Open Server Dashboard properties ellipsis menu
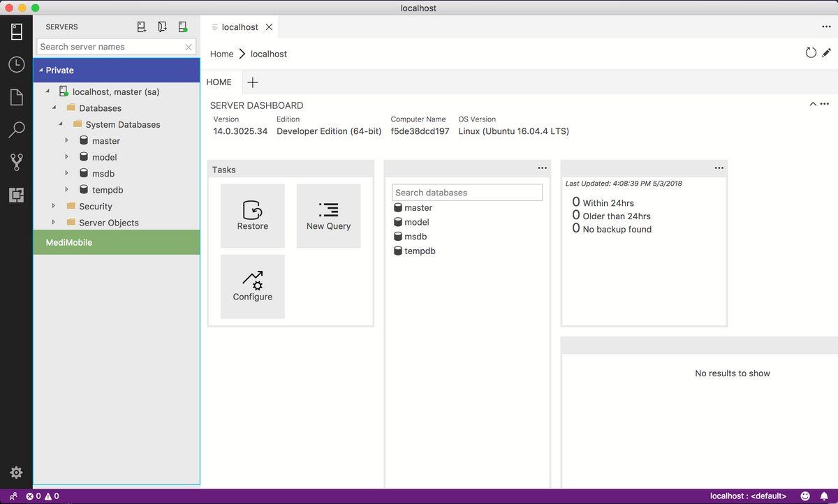The width and height of the screenshot is (838, 504). pos(825,104)
